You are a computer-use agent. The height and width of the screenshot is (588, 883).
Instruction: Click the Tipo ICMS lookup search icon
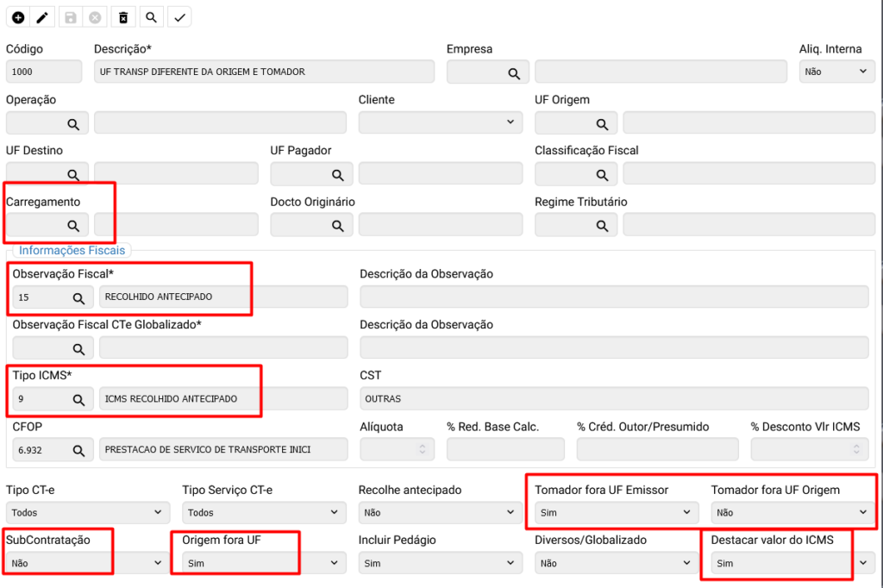[x=78, y=399]
